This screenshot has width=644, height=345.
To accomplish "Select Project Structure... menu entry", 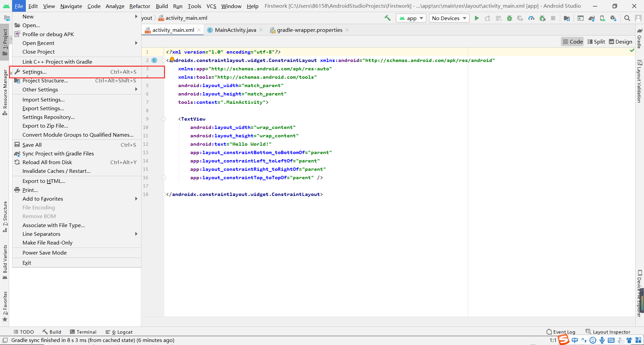I will (77, 80).
